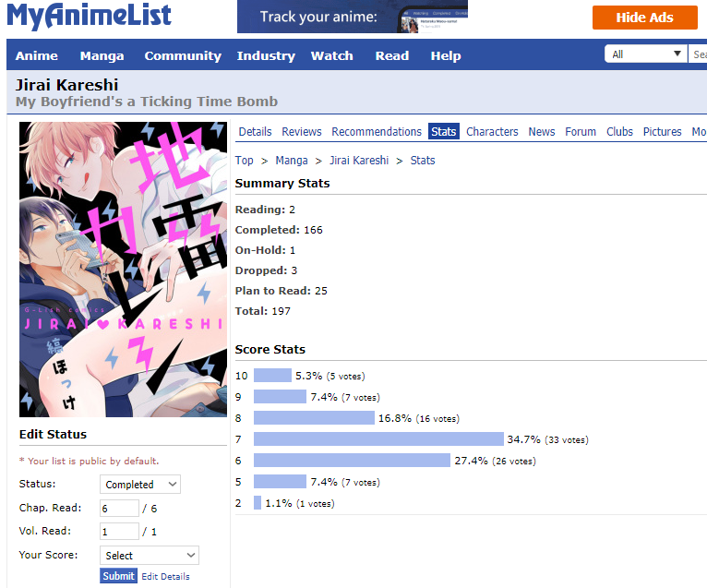Open the Manga menu
707x588 pixels.
[x=102, y=55]
